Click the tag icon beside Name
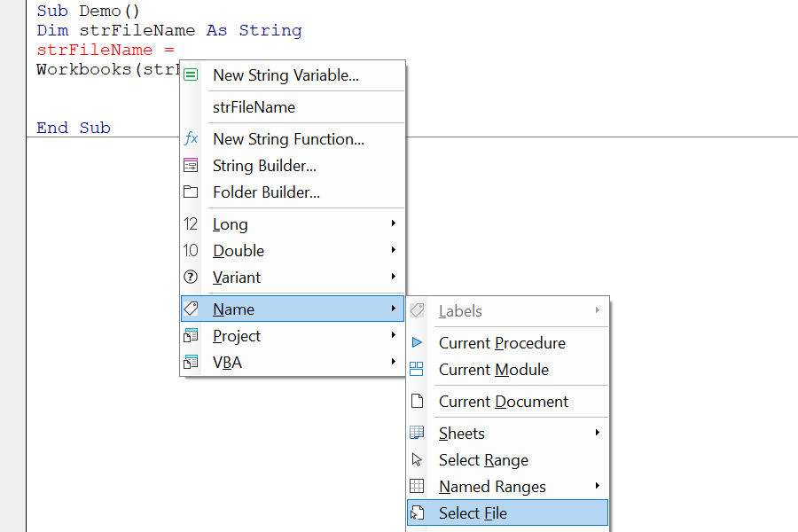 pos(191,309)
